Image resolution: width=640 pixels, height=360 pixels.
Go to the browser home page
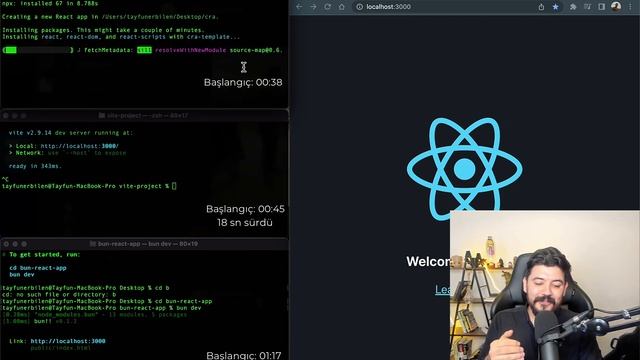pyautogui.click(x=342, y=7)
